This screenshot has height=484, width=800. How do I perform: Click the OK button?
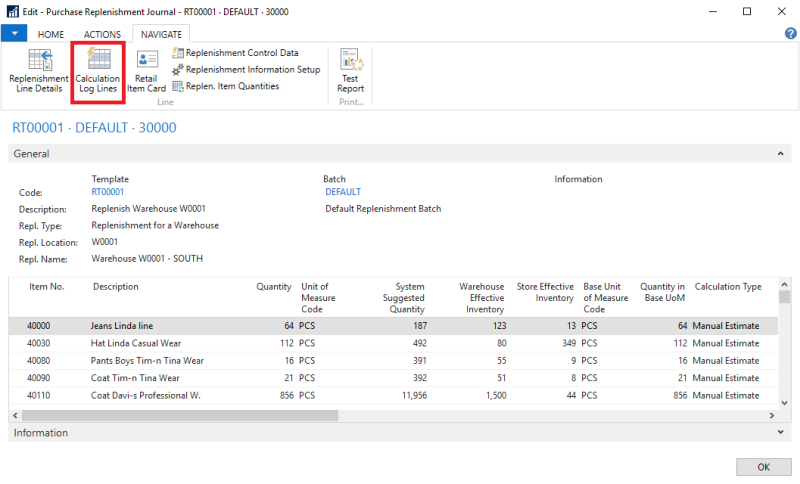[x=763, y=467]
